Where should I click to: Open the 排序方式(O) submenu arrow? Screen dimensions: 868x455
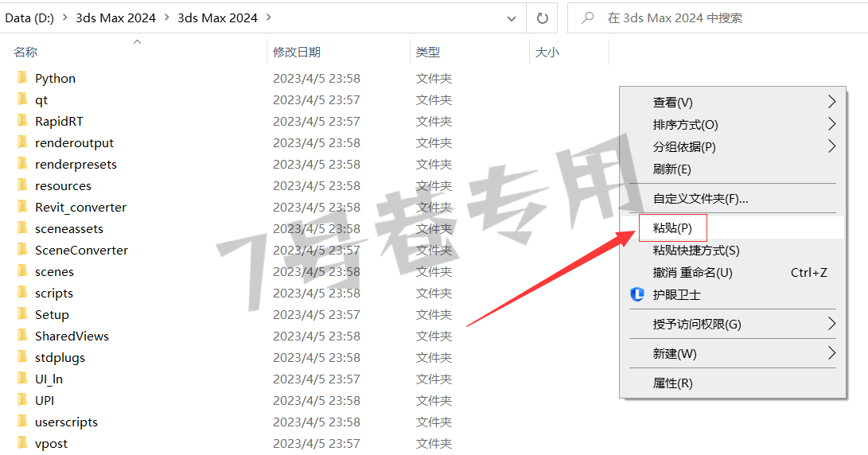(x=831, y=124)
